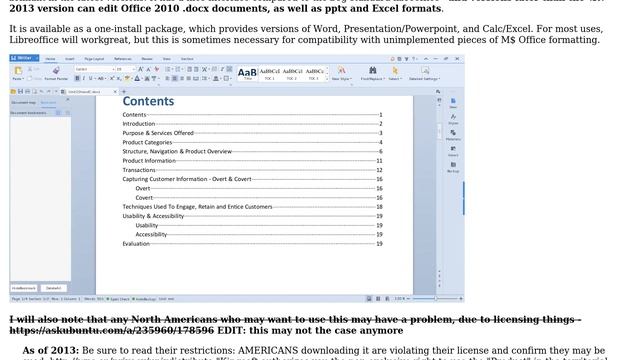The width and height of the screenshot is (640, 360).
Task: Click the New Style icon
Action: tap(342, 70)
